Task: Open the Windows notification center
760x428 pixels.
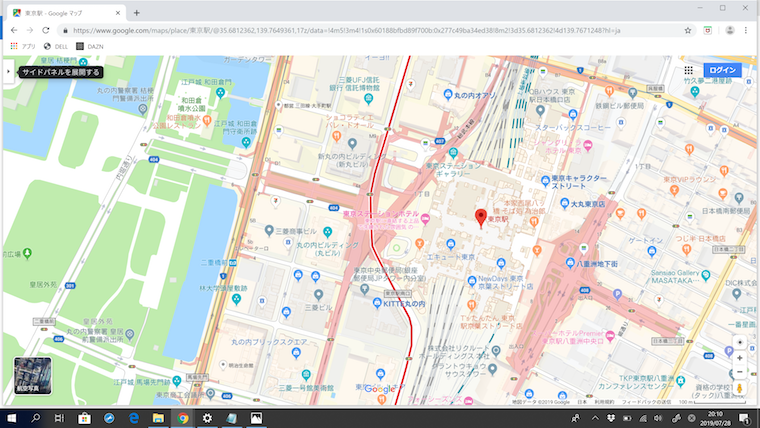Action: point(744,418)
